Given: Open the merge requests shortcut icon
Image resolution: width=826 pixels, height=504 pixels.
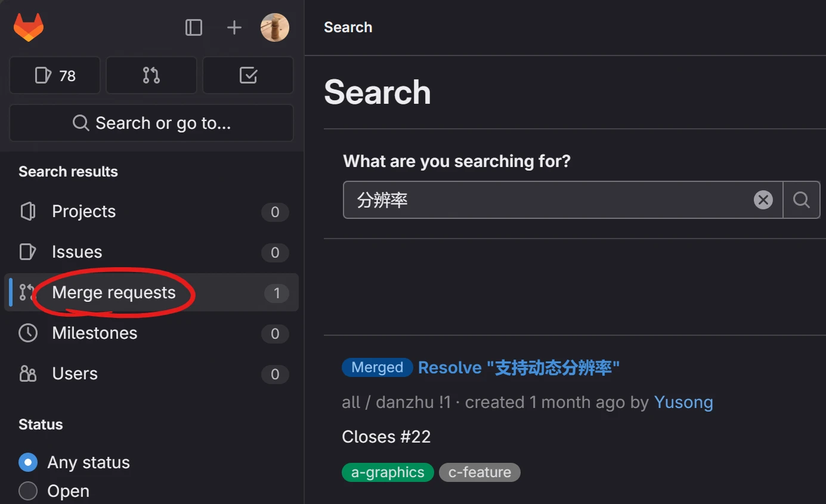Looking at the screenshot, I should point(151,76).
